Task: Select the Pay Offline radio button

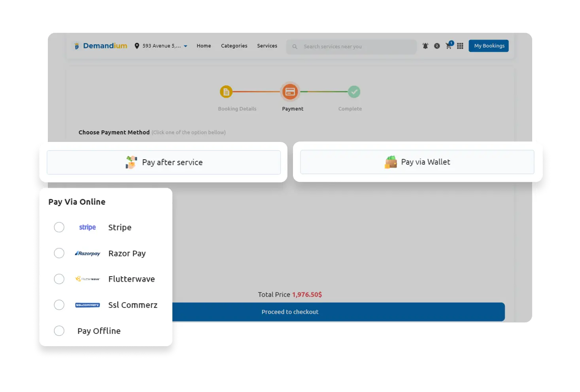Action: tap(59, 331)
